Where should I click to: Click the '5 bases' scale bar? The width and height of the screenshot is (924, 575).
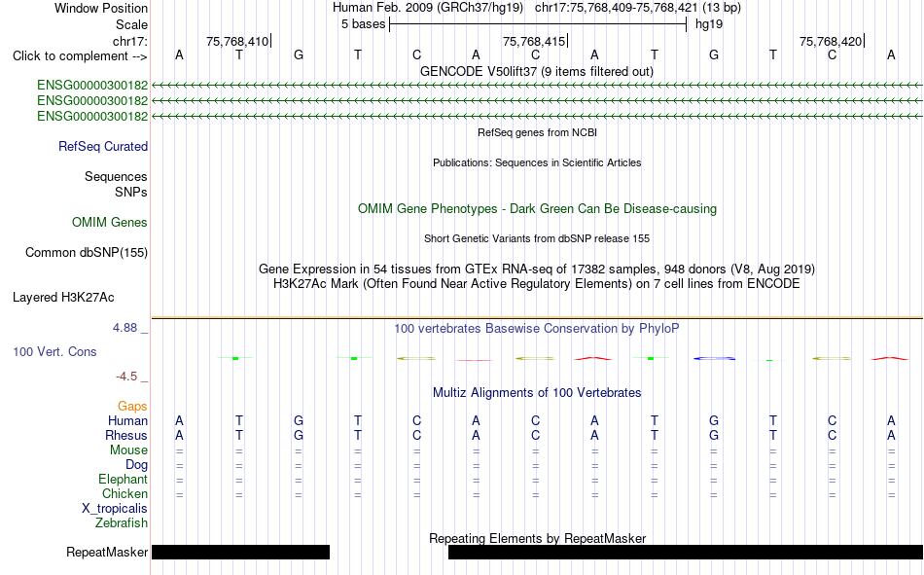click(x=538, y=24)
